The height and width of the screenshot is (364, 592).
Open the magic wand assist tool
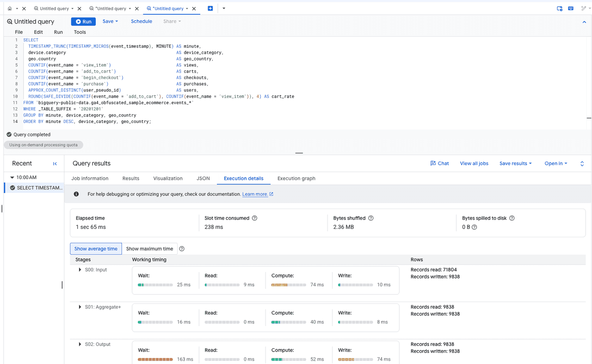point(584,8)
